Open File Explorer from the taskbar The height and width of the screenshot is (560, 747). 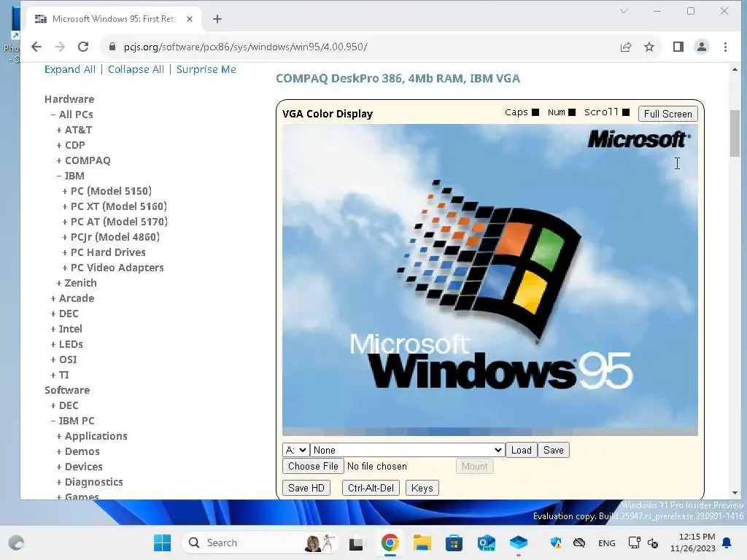pyautogui.click(x=422, y=542)
